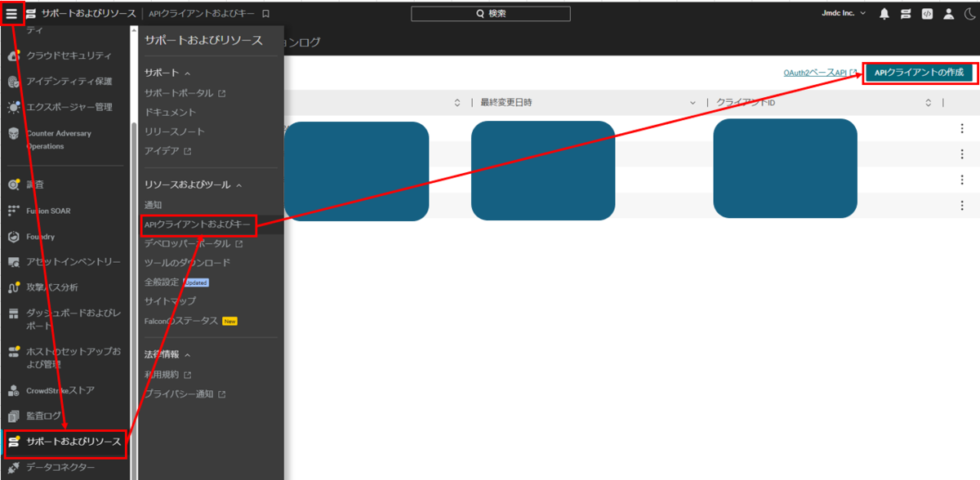Open the OAuth2ベースAPI link
Image resolution: width=980 pixels, height=480 pixels.
[x=820, y=73]
